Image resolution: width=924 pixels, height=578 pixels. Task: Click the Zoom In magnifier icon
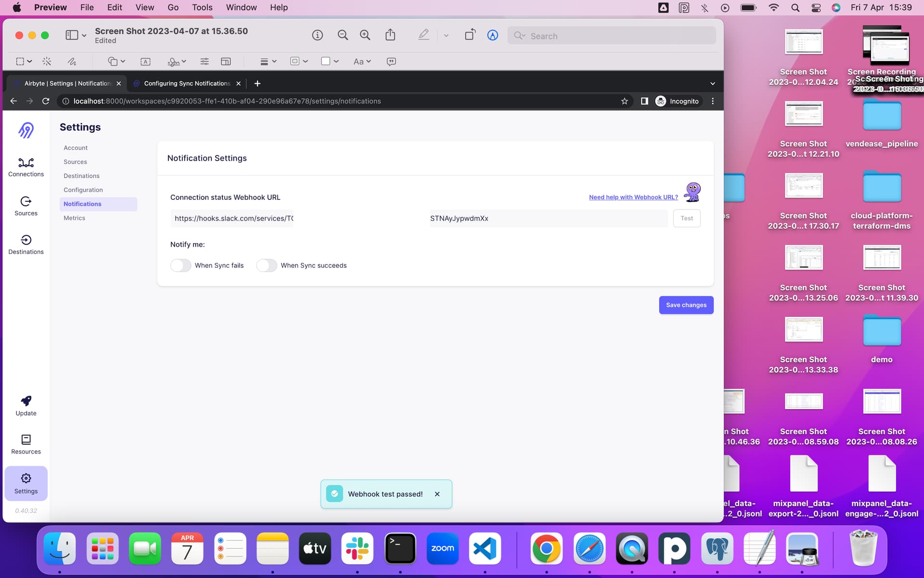pyautogui.click(x=365, y=35)
